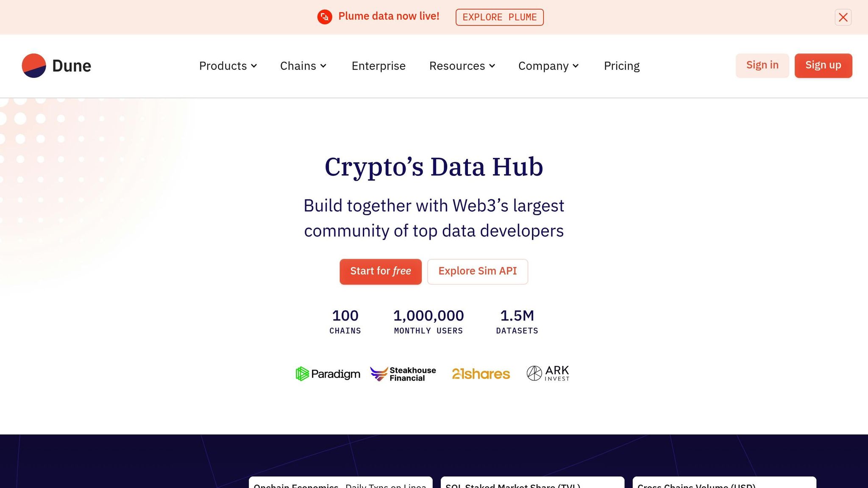
Task: Click the ARK Invest logo
Action: tap(547, 373)
